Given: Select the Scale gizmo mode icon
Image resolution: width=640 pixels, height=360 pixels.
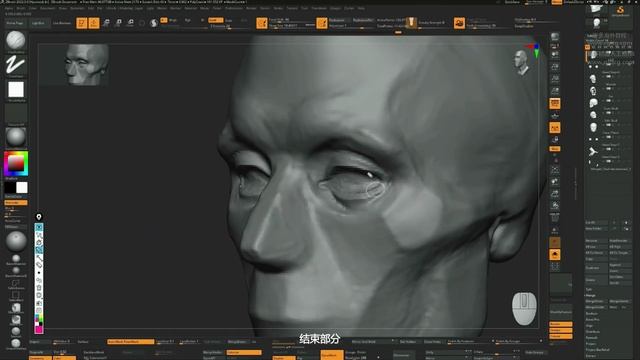Looking at the screenshot, I should coord(119,23).
